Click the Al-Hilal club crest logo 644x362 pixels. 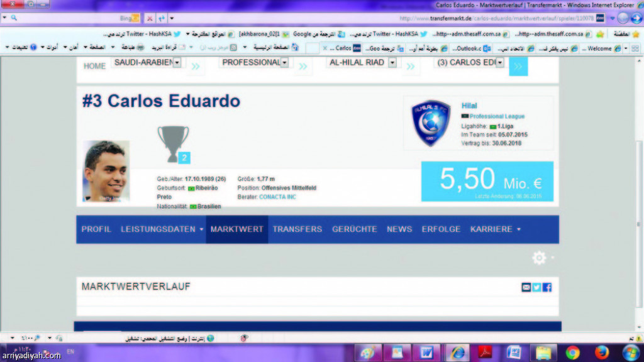(x=431, y=123)
